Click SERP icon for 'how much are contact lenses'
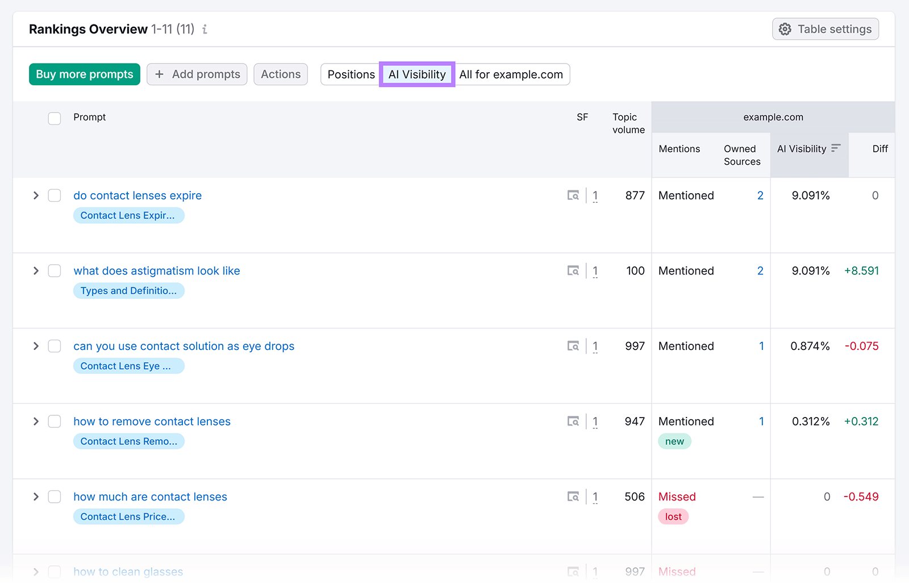The image size is (909, 588). click(x=573, y=497)
